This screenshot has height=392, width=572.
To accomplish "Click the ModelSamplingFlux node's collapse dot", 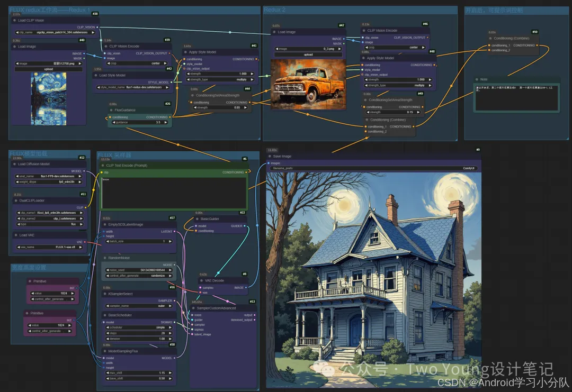I will (105, 351).
